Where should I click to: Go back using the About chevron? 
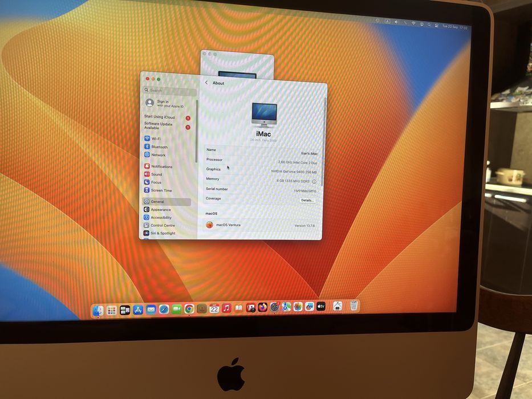(x=206, y=83)
